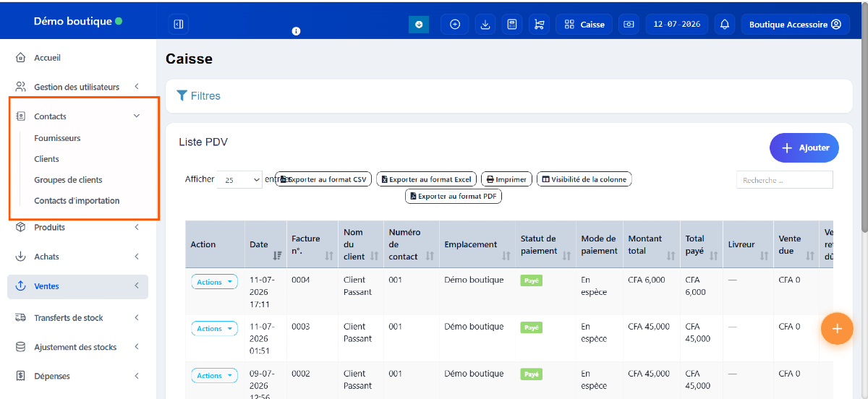Image resolution: width=868 pixels, height=399 pixels.
Task: Sort by Emplacement column
Action: [x=477, y=244]
